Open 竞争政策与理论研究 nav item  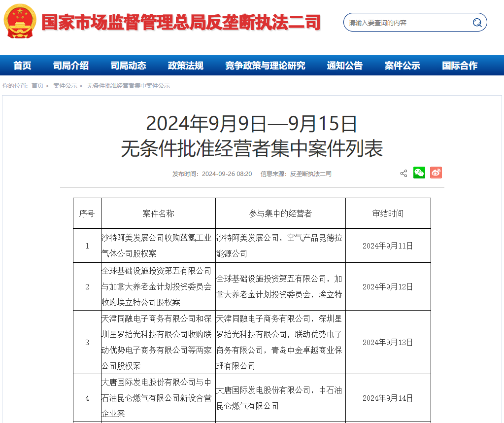265,66
